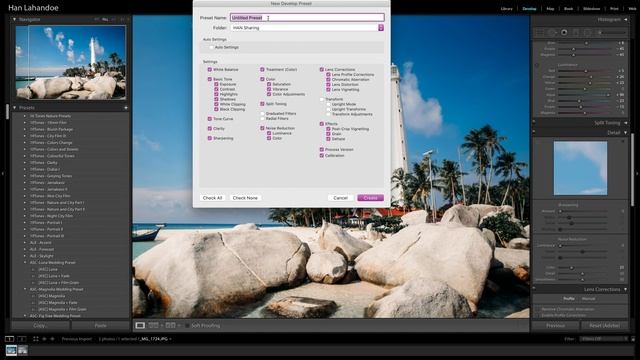The height and width of the screenshot is (360, 640).
Task: Switch to the Library module
Action: 507,9
